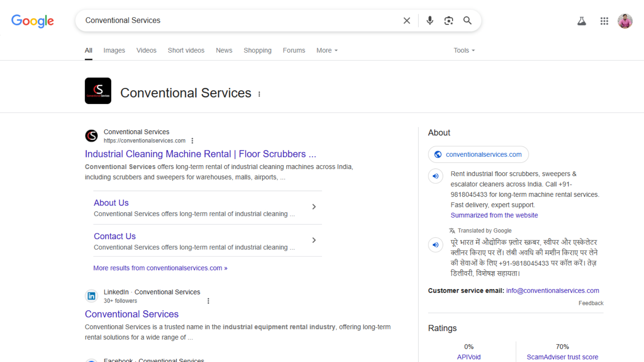Open the Google apps grid
The image size is (644, 362).
click(x=604, y=21)
